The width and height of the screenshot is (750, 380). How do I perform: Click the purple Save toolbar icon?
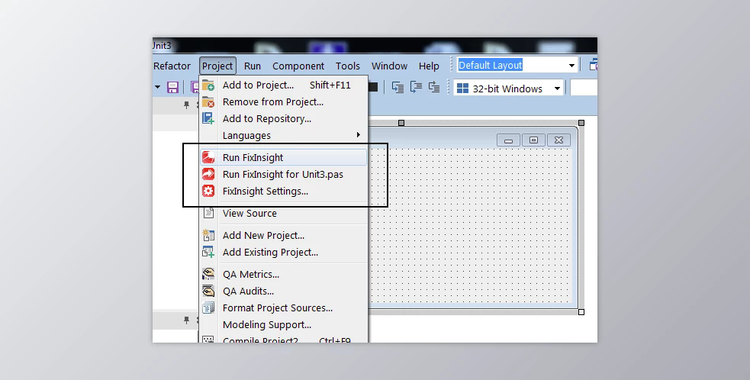click(x=173, y=87)
